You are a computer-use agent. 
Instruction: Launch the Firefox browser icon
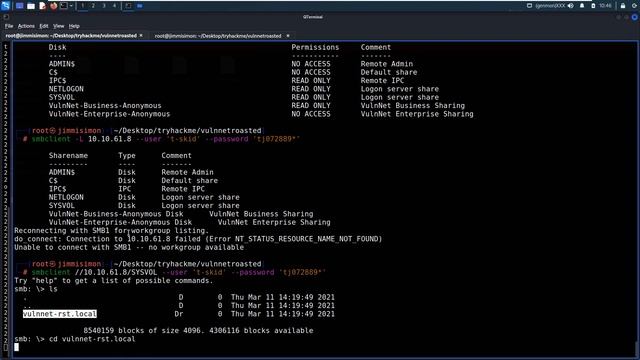[x=53, y=6]
